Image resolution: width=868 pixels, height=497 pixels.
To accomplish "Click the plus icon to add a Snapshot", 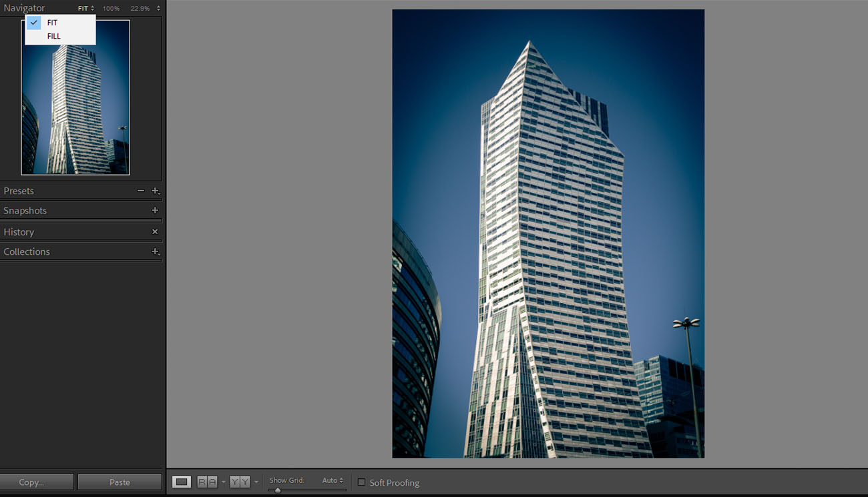I will 155,210.
